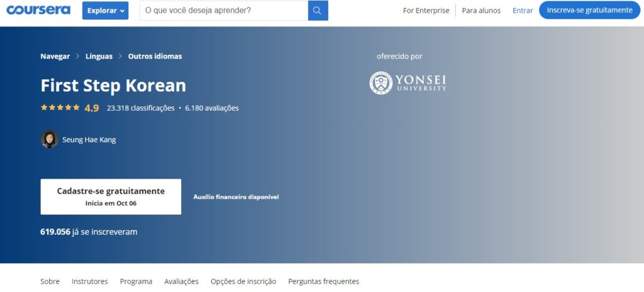Image resolution: width=644 pixels, height=292 pixels.
Task: Select the Opções de inscrição tab
Action: [x=243, y=281]
